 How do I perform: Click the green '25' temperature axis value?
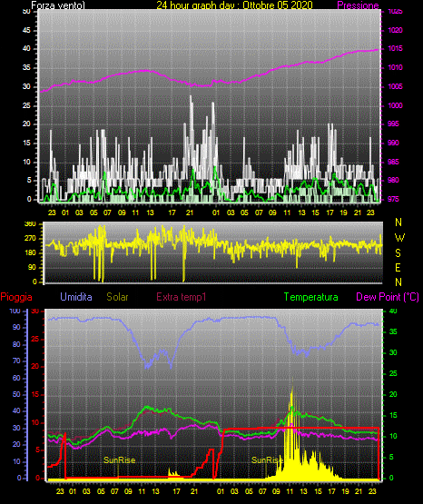pyautogui.click(x=393, y=373)
